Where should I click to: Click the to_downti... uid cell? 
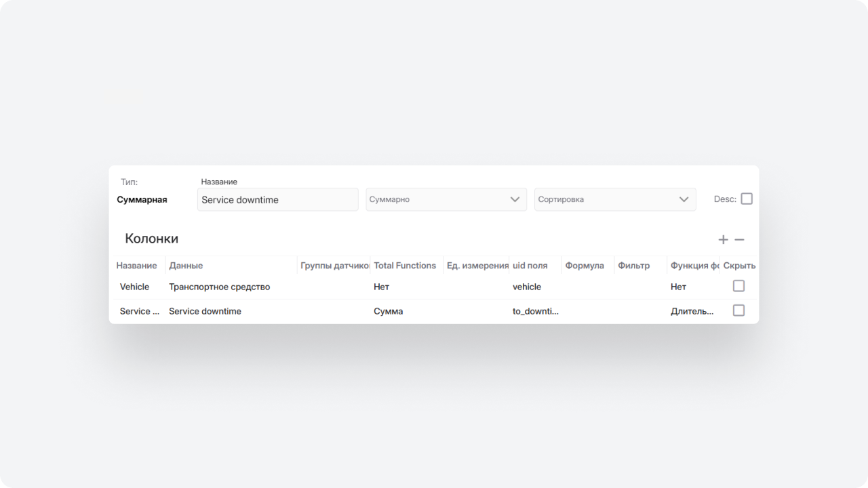pos(535,311)
